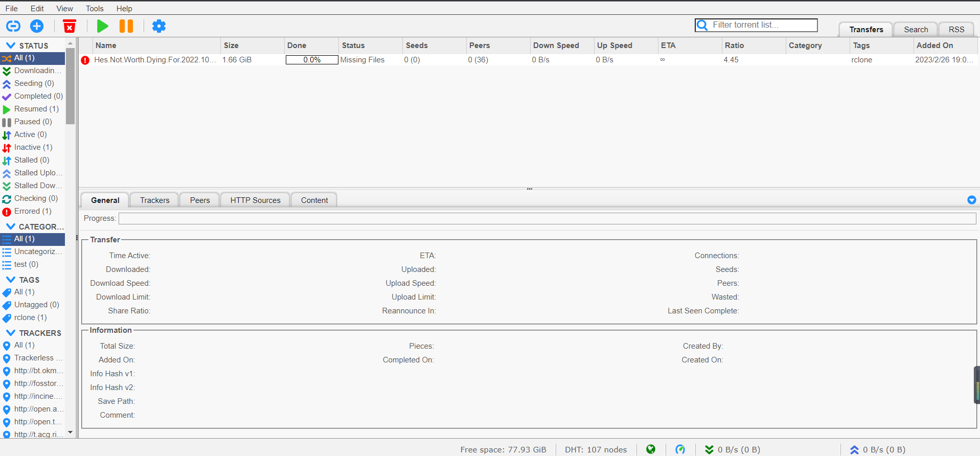Select the test (0) category

click(33, 264)
